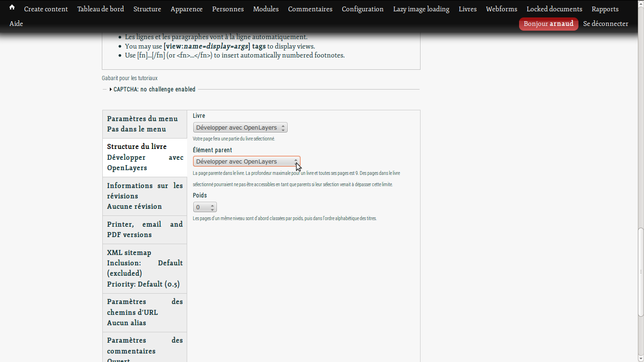Screen dimensions: 644x362
Task: Open the Livres menu item
Action: click(468, 9)
